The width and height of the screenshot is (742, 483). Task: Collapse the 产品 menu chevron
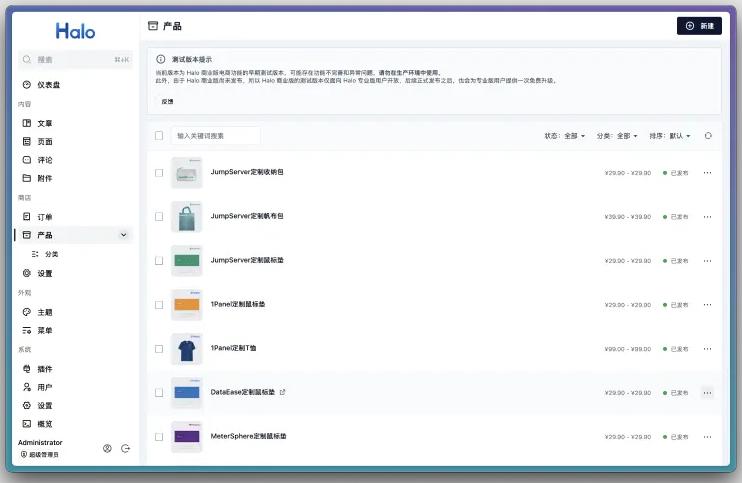(x=124, y=235)
